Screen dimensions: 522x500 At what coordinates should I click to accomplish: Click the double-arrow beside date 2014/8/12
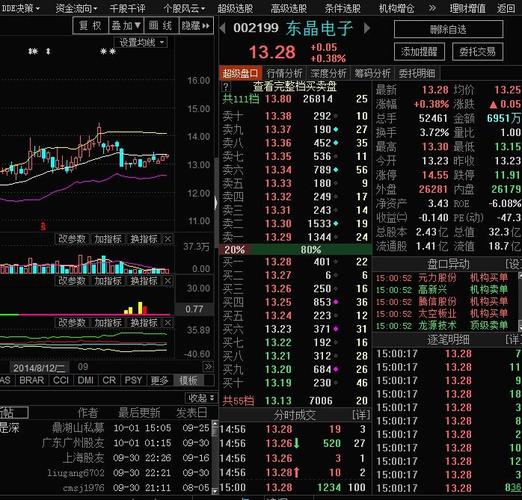coord(208,367)
